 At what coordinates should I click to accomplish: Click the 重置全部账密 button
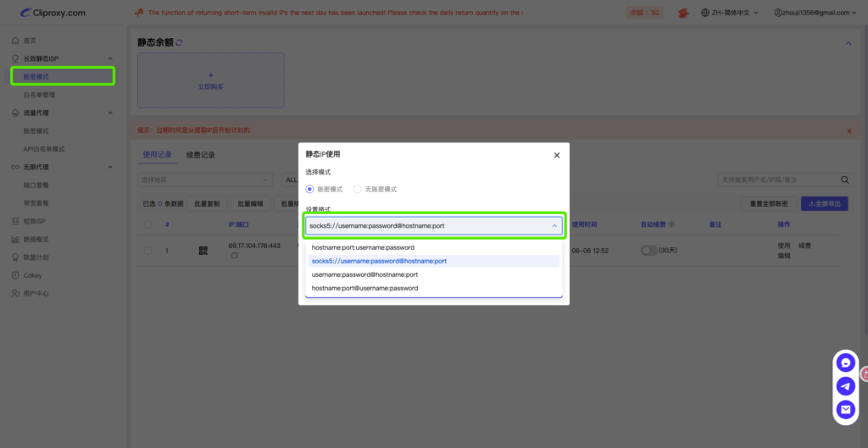point(769,203)
